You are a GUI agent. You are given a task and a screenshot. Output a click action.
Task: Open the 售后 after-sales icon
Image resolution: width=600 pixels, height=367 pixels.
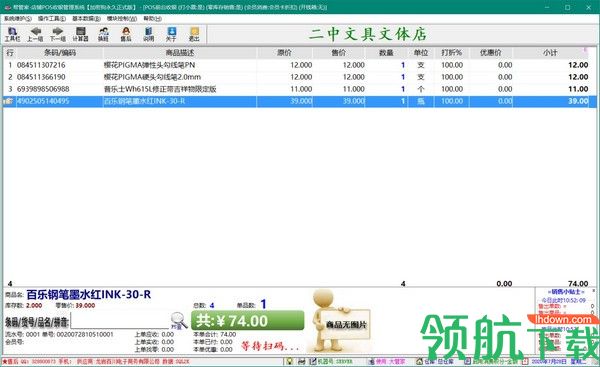[x=126, y=34]
